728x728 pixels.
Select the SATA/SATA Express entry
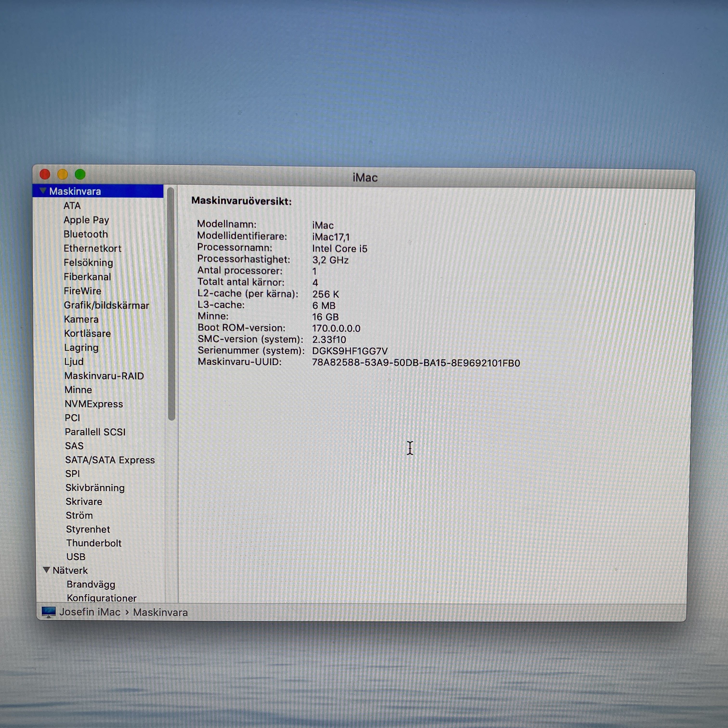(x=110, y=460)
